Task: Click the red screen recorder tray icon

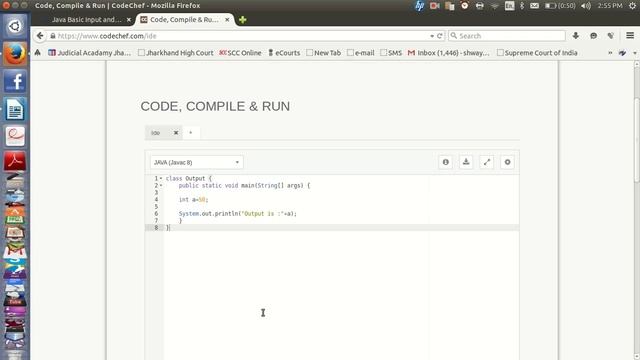Action: 434,6
